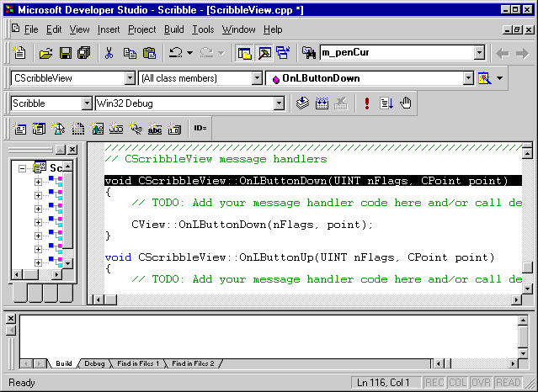The height and width of the screenshot is (392, 538).
Task: Open the Build menu
Action: (x=174, y=29)
